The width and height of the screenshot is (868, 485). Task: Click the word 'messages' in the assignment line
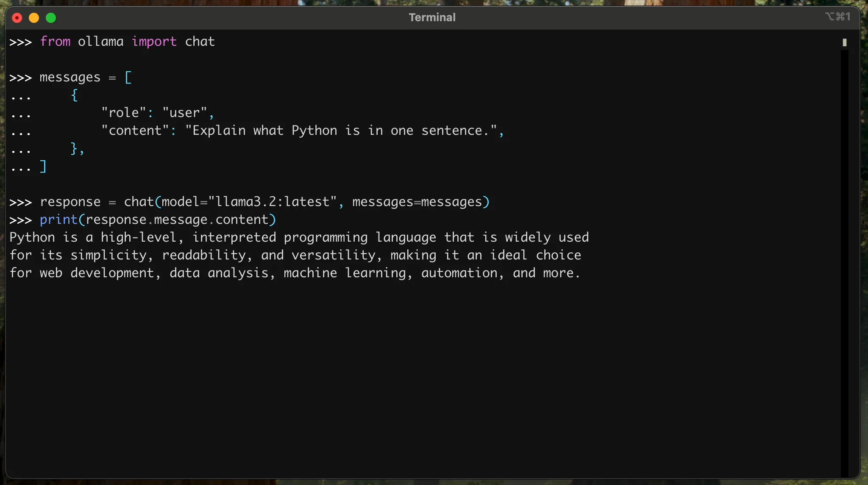tap(70, 77)
